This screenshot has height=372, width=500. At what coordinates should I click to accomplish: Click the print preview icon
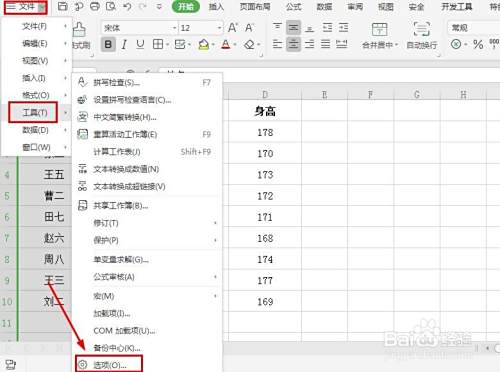pos(111,6)
